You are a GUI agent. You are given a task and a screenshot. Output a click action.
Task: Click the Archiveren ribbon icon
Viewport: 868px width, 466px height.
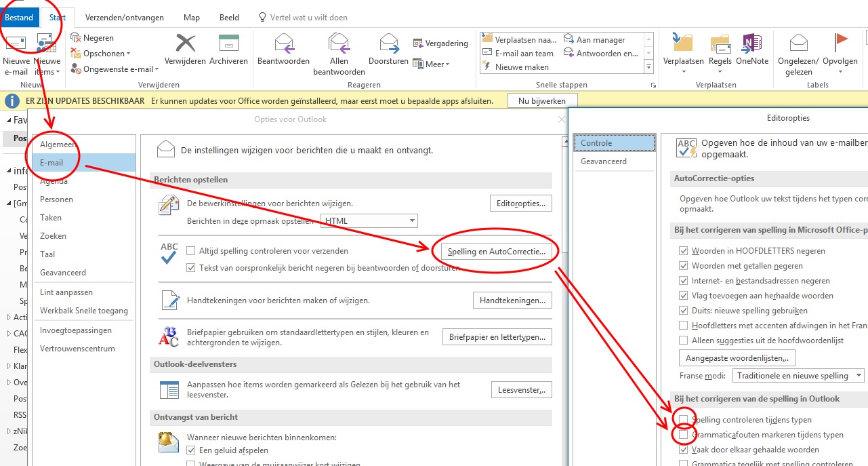(228, 43)
